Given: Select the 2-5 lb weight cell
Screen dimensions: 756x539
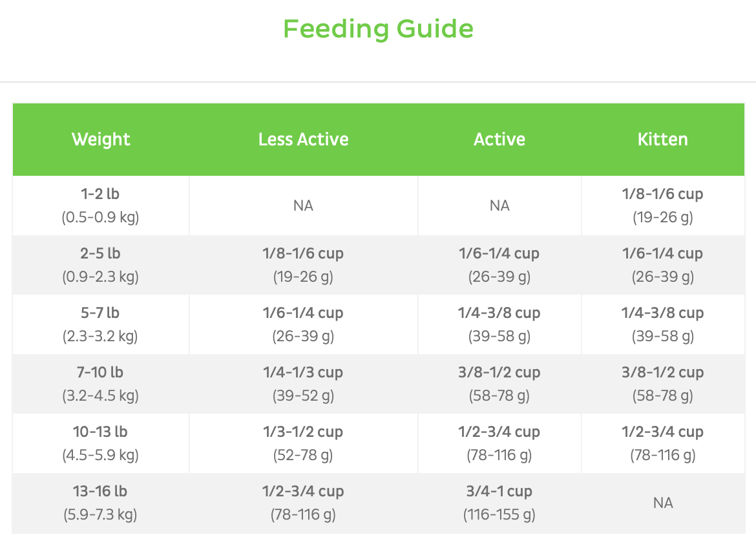Looking at the screenshot, I should (100, 265).
